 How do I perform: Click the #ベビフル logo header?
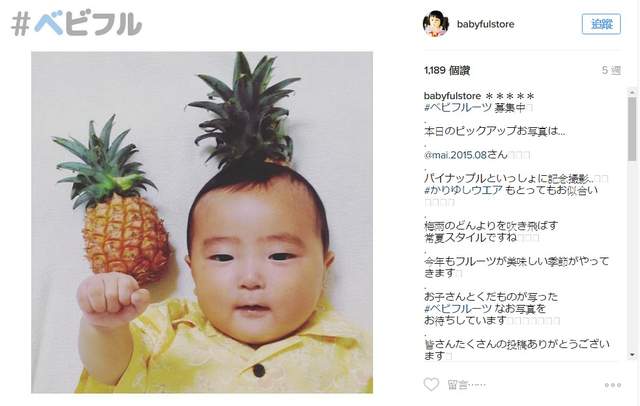(76, 24)
